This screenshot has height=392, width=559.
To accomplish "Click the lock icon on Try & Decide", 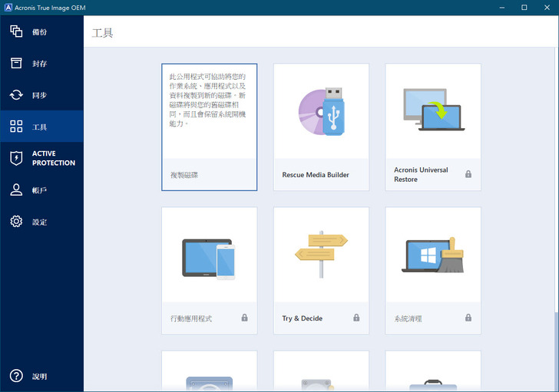I will click(356, 318).
